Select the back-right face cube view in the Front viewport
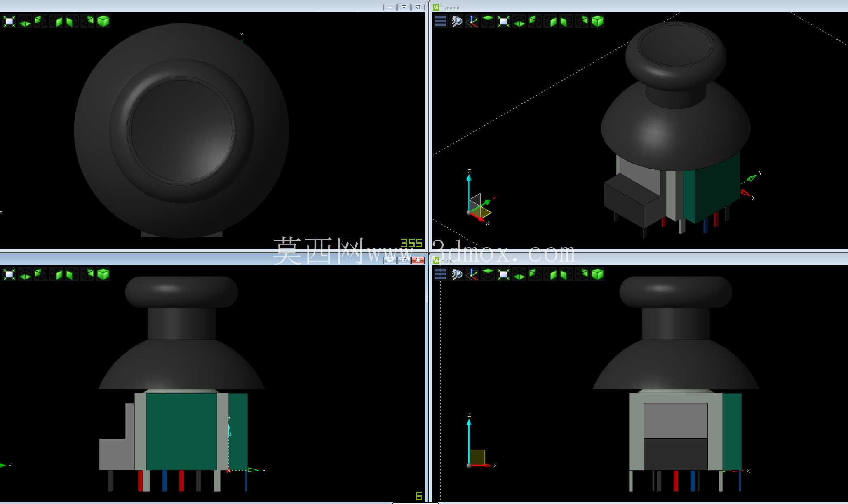This screenshot has width=848, height=504. 582,274
